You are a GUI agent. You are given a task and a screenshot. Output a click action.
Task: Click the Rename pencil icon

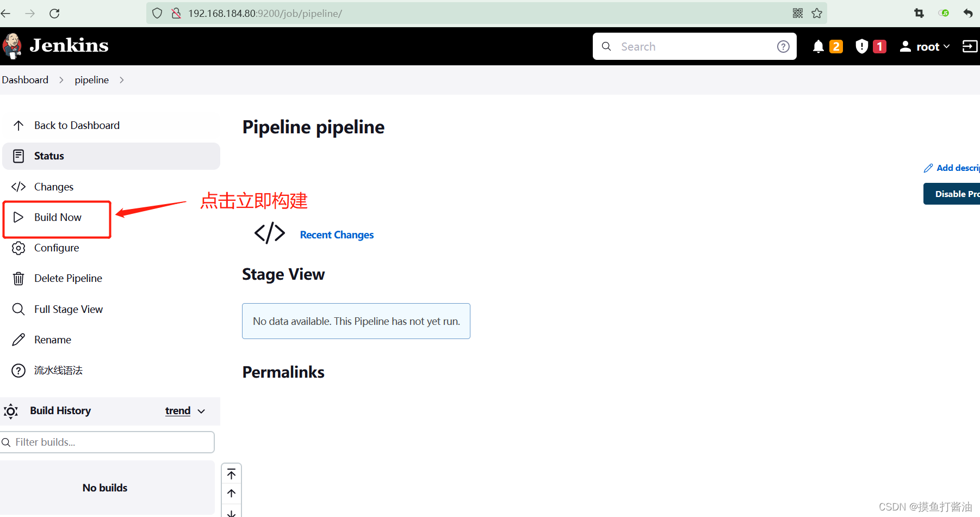click(x=18, y=340)
